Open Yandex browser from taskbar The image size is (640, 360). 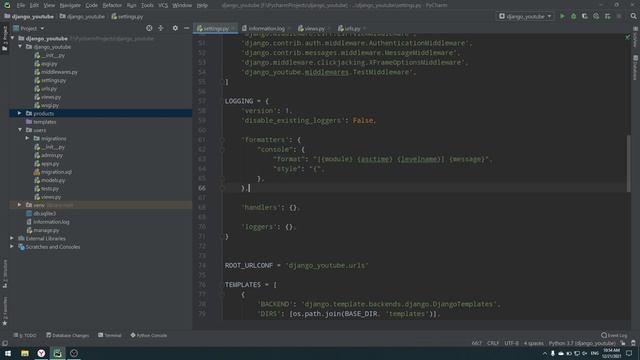41,353
